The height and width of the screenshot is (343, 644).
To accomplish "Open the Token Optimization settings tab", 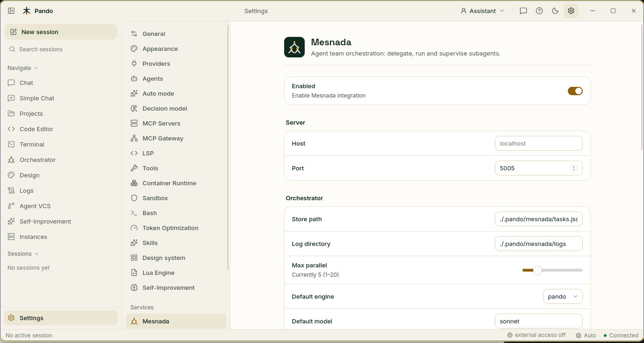I will click(176, 228).
